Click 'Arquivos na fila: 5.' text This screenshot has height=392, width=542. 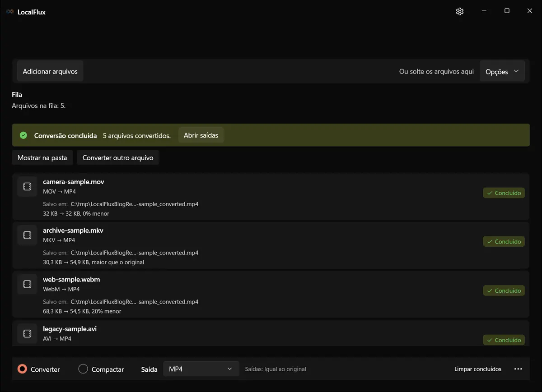pyautogui.click(x=39, y=106)
